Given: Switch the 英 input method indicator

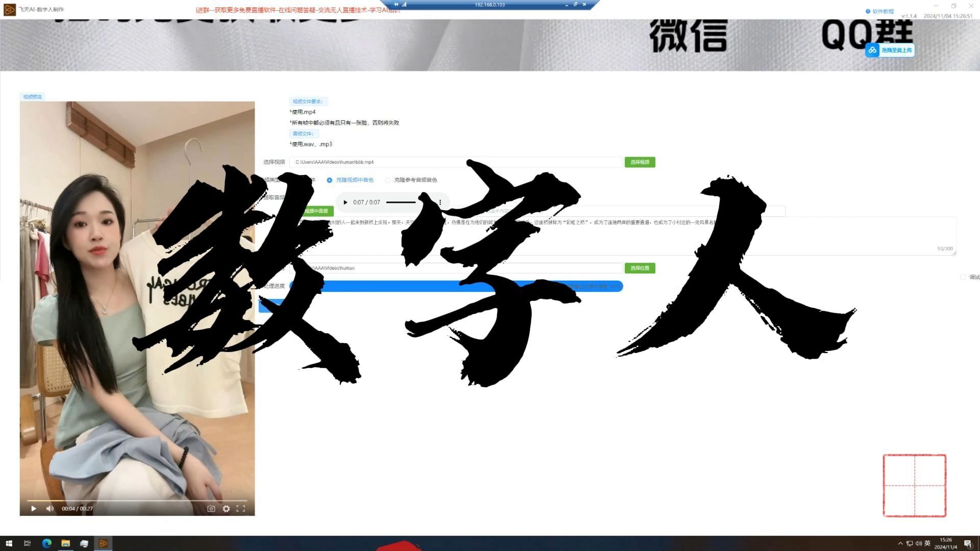Looking at the screenshot, I should pos(927,543).
